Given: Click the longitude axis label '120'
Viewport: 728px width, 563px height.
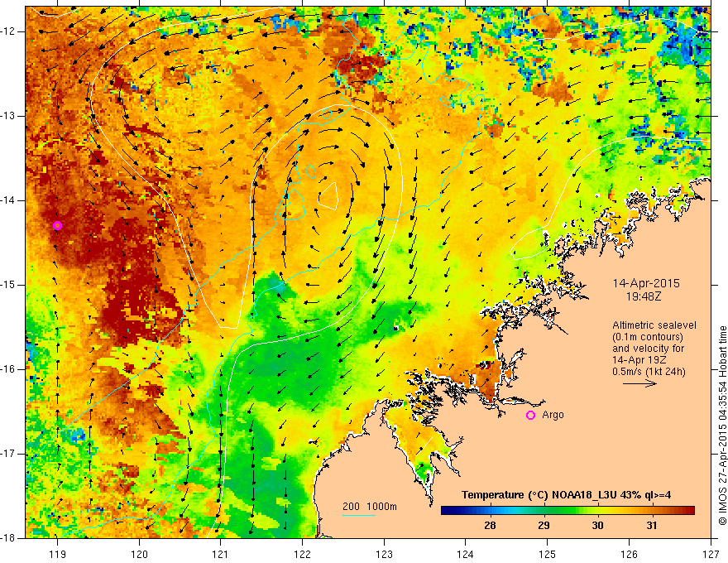Looking at the screenshot, I should (139, 554).
